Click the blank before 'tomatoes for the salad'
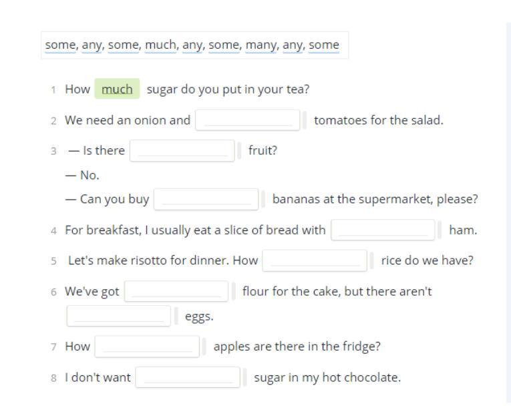Screen dimensions: 511x420 click(x=247, y=120)
